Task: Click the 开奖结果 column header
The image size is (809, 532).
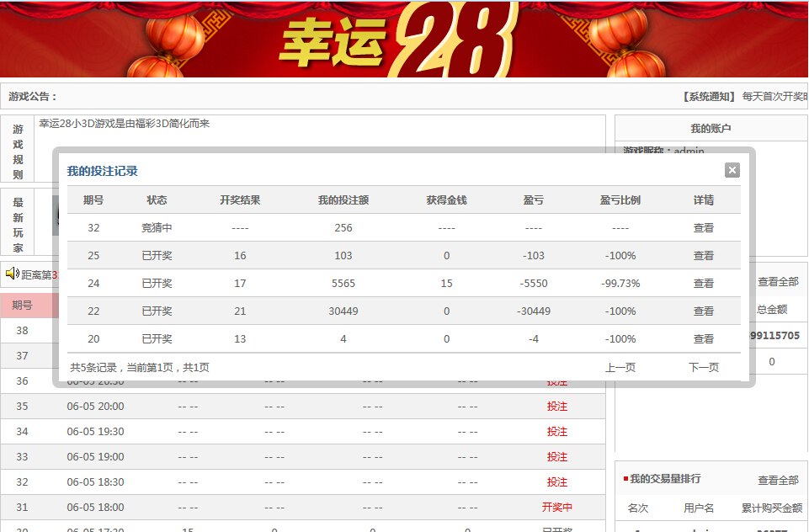Action: tap(240, 200)
